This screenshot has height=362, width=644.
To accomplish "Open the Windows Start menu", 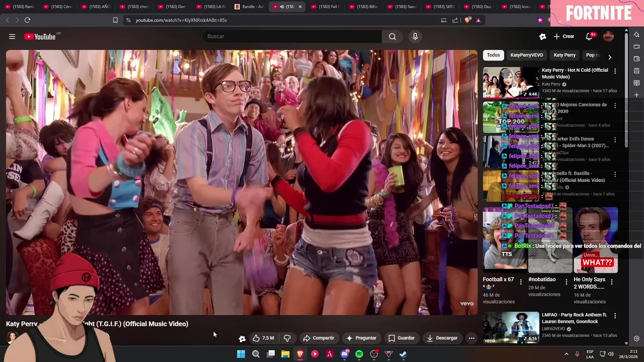I will pos(241,354).
